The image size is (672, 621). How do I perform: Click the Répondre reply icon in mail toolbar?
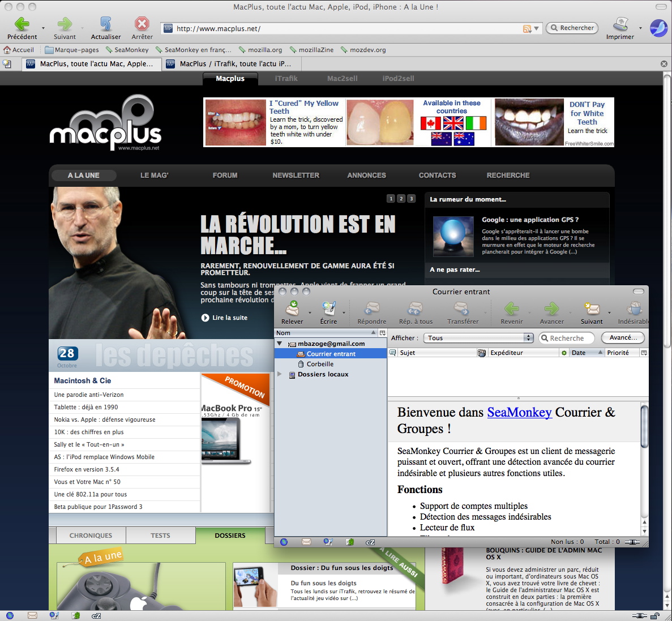click(371, 308)
